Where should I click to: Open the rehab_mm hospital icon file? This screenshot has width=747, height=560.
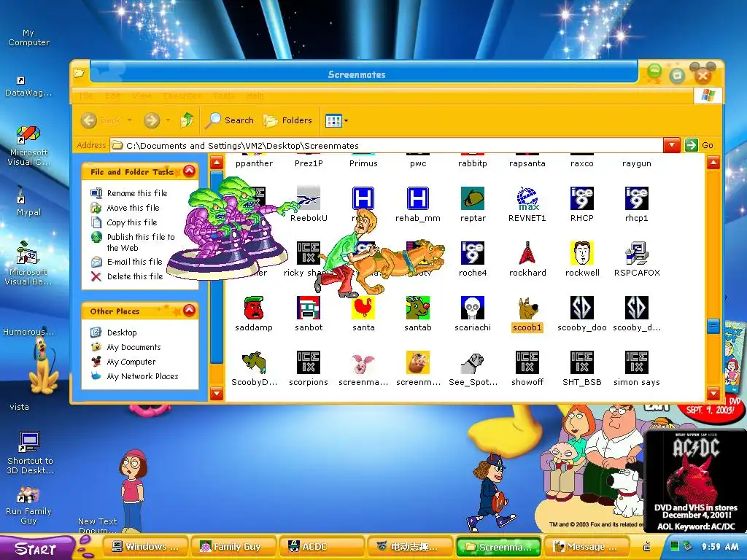pyautogui.click(x=418, y=198)
